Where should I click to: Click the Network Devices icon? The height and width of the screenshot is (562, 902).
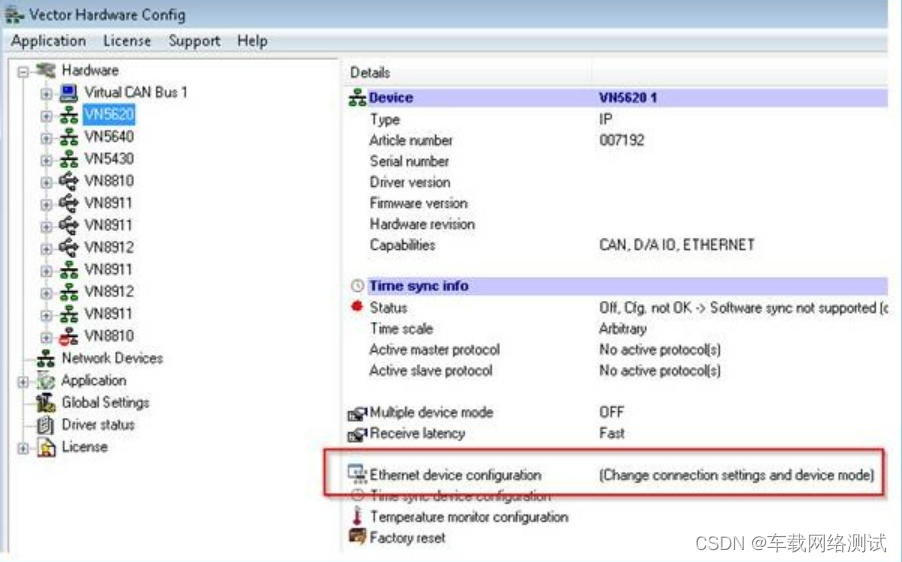[x=46, y=358]
